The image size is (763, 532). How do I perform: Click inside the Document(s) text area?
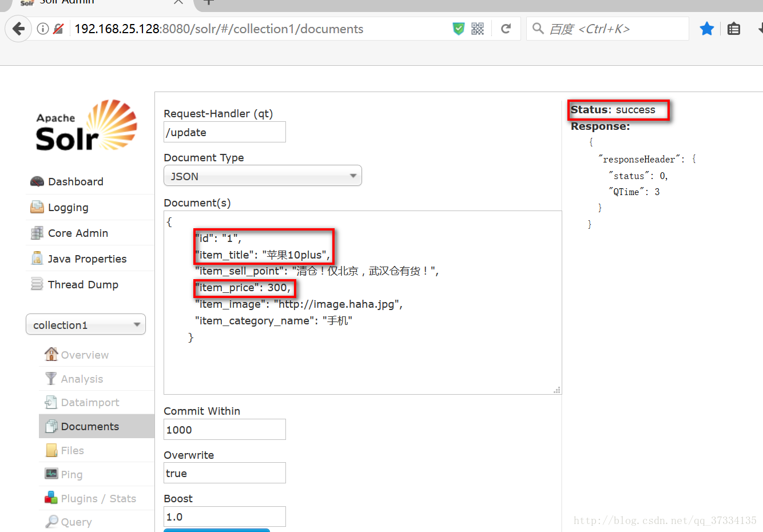363,302
